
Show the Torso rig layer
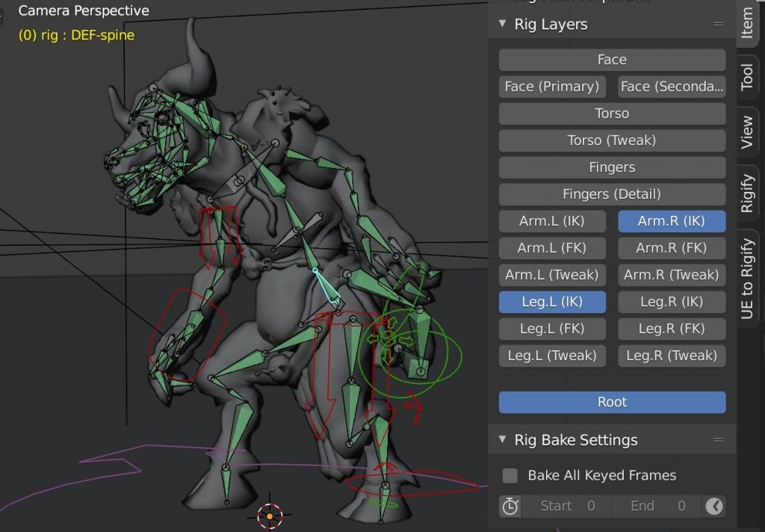[x=612, y=114]
